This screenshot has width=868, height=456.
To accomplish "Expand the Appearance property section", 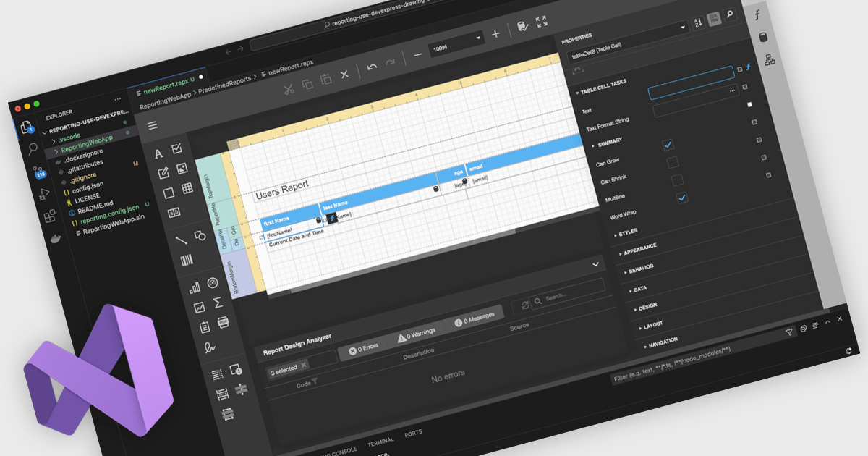I will pos(639,248).
